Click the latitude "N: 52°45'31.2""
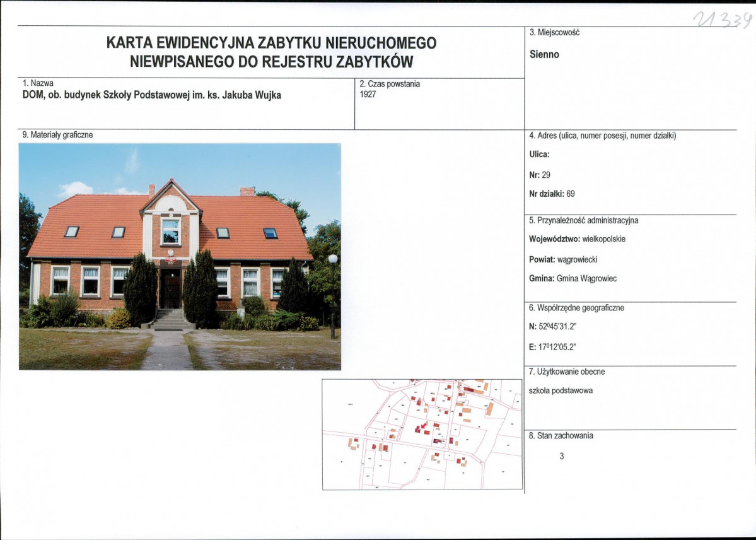This screenshot has width=756, height=540. point(552,327)
